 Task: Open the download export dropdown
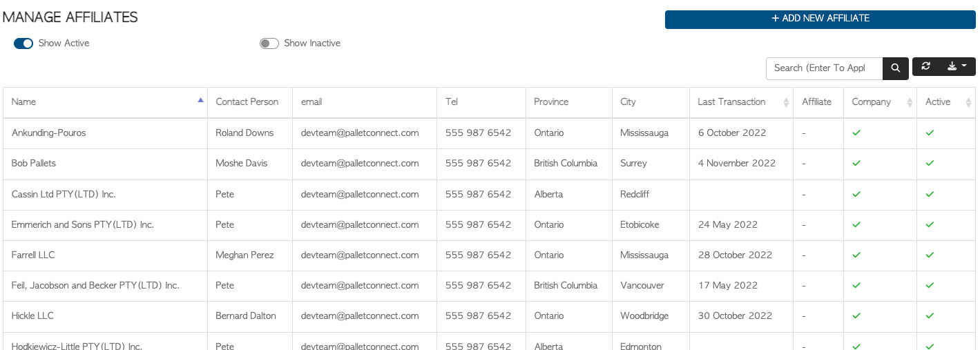957,66
